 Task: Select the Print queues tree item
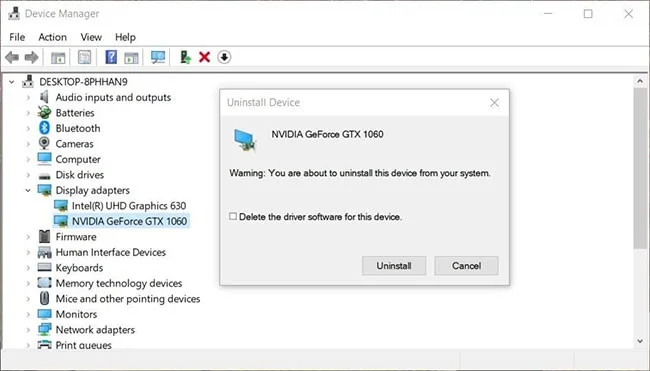(83, 345)
